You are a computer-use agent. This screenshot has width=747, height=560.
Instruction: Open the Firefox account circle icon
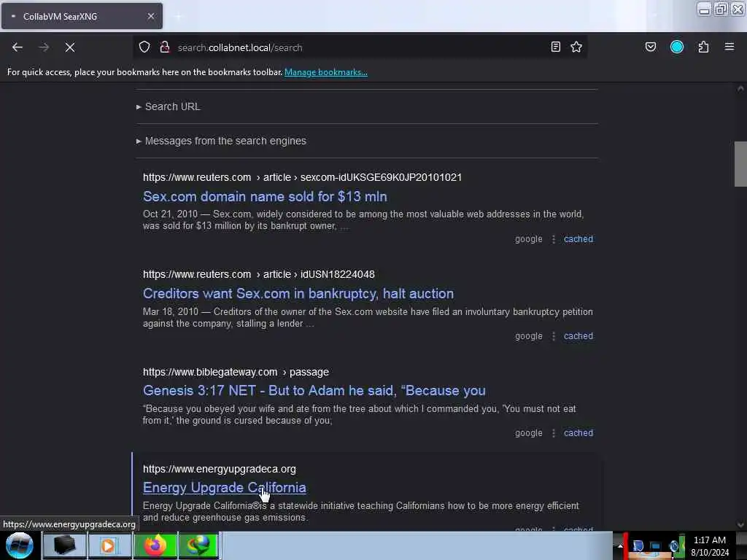point(677,47)
